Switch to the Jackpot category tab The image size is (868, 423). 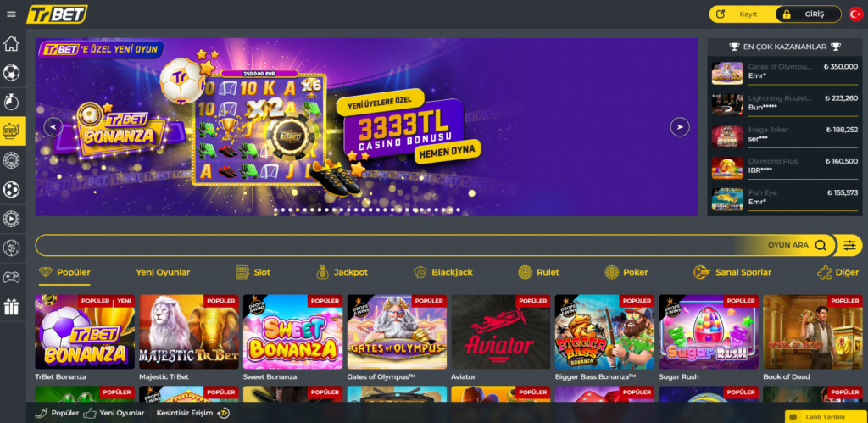pyautogui.click(x=342, y=272)
